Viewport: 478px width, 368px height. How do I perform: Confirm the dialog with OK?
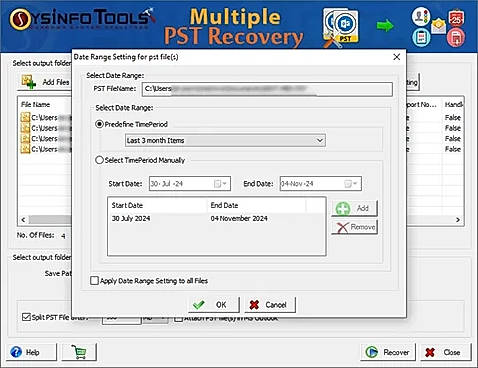tap(214, 305)
